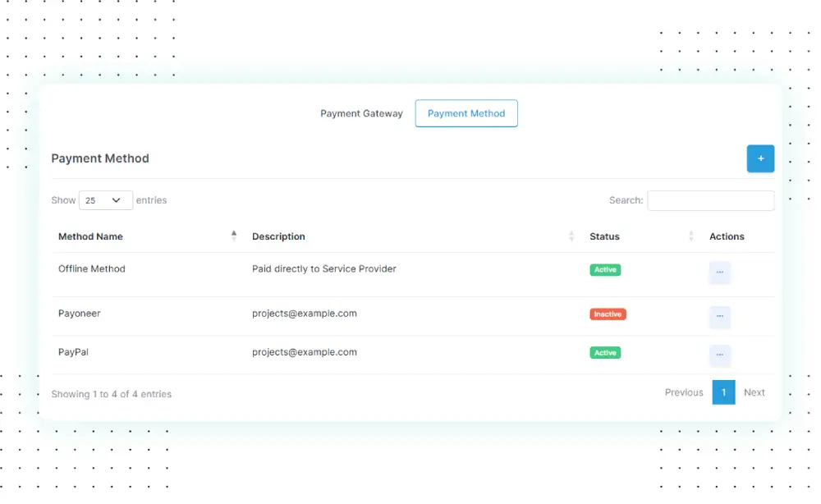Toggle the Active status badge on Offline Method
The width and height of the screenshot is (821, 504).
pos(605,269)
